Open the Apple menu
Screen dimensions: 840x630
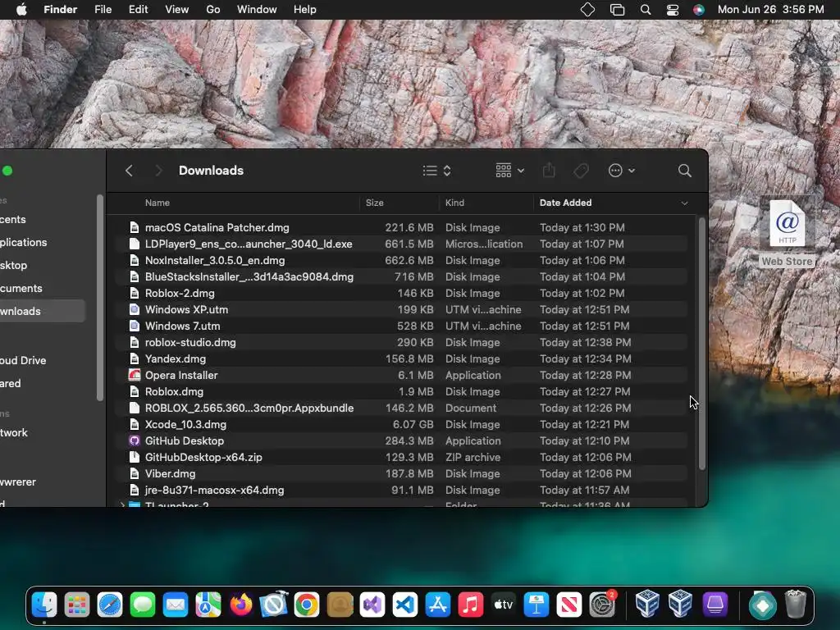[x=21, y=10]
